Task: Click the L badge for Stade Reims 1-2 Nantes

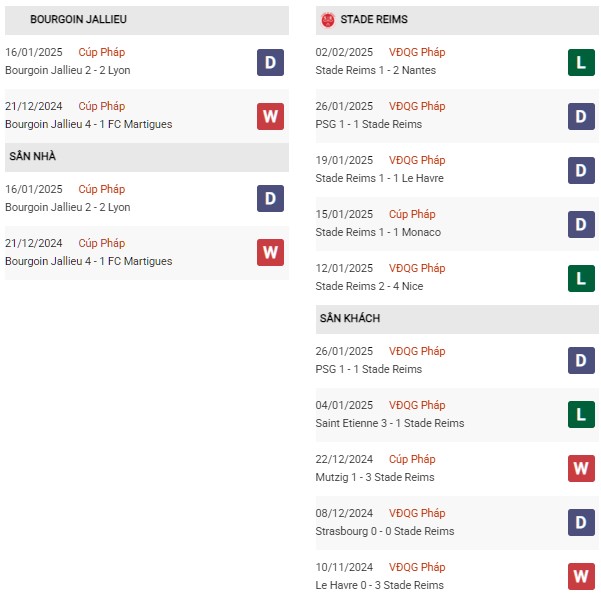Action: [x=581, y=62]
